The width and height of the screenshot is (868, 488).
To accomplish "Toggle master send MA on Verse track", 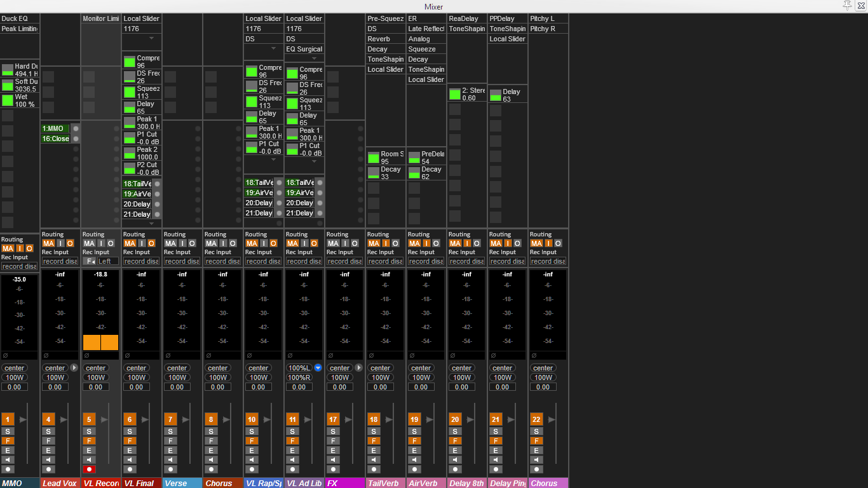I will coord(169,243).
